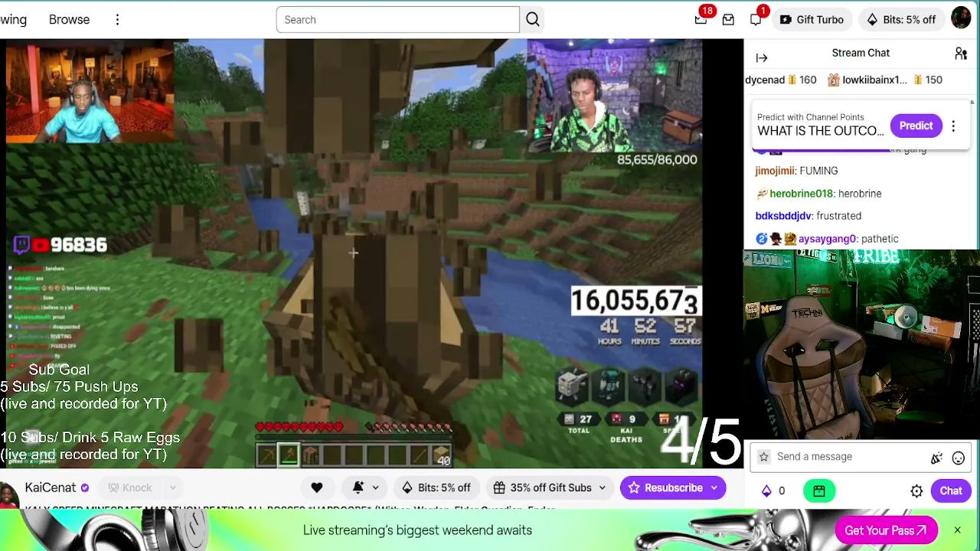Focus the Send a message field
The width and height of the screenshot is (980, 551).
coord(850,457)
